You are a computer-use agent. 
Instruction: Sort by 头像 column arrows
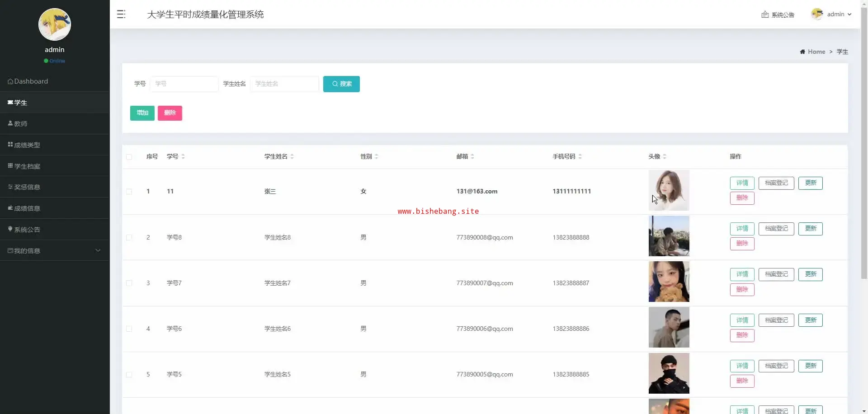click(x=665, y=156)
